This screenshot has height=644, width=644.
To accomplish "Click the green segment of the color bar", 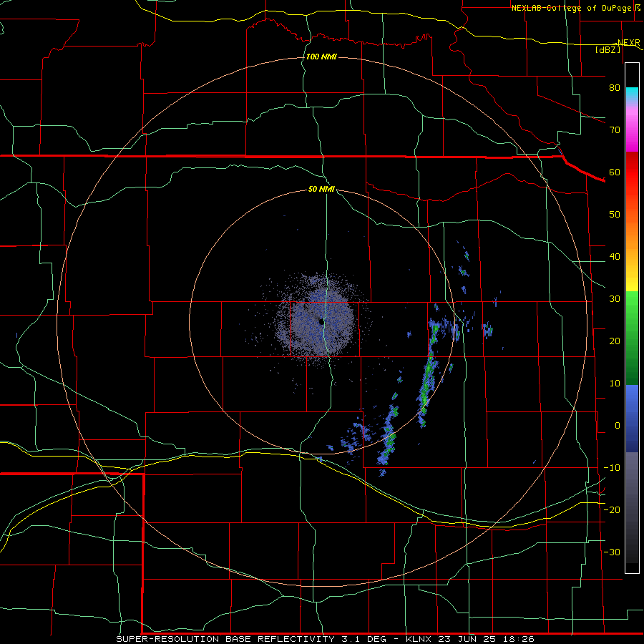I will pos(632,338).
